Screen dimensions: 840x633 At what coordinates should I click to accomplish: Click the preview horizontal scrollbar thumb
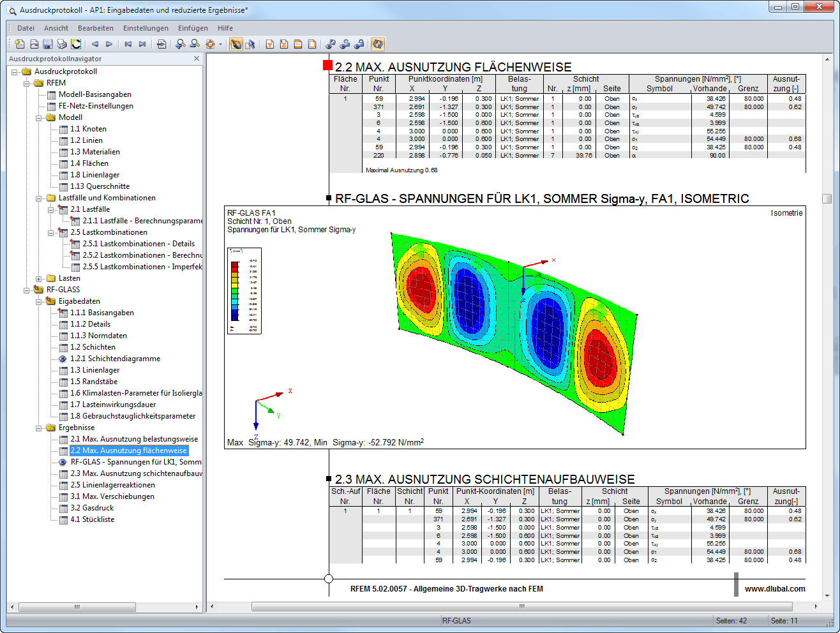(x=521, y=606)
